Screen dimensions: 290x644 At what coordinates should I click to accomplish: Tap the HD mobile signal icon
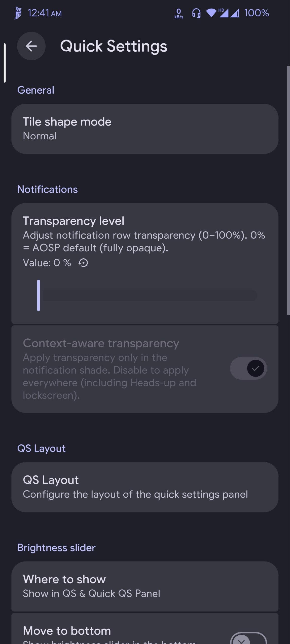224,13
